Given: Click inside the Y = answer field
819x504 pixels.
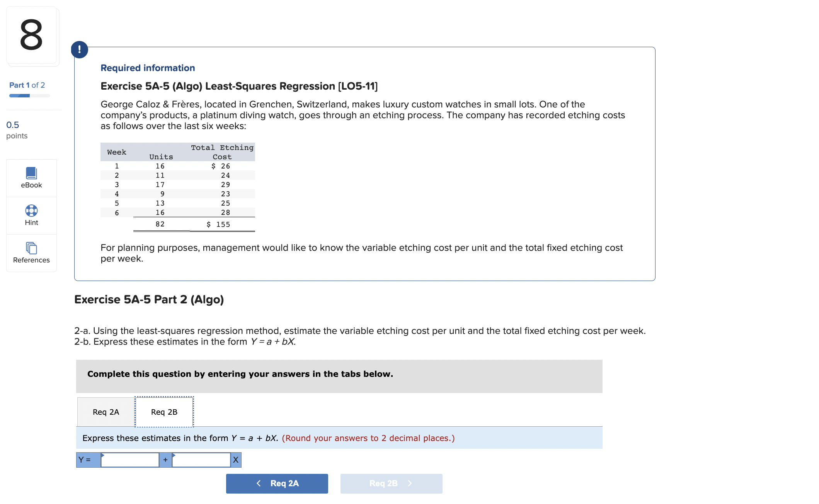Looking at the screenshot, I should pyautogui.click(x=129, y=460).
